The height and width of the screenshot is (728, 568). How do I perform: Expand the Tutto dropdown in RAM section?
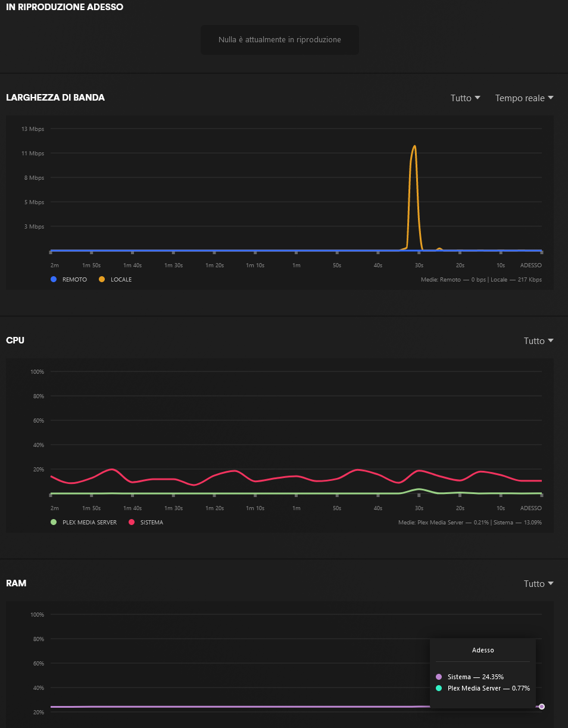pyautogui.click(x=538, y=584)
